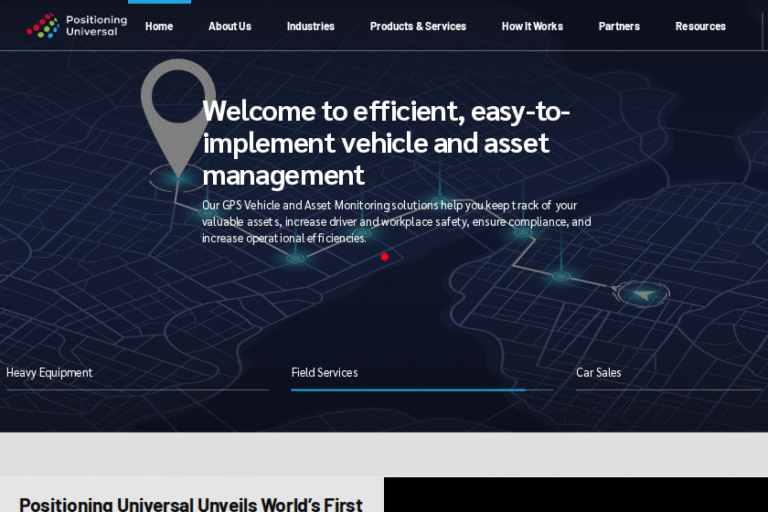This screenshot has height=512, width=768.
Task: Click the Positioning Universal logo
Action: point(77,25)
